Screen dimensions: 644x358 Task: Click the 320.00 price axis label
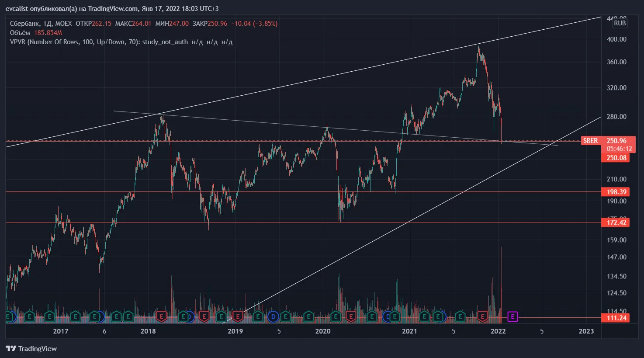click(x=616, y=88)
